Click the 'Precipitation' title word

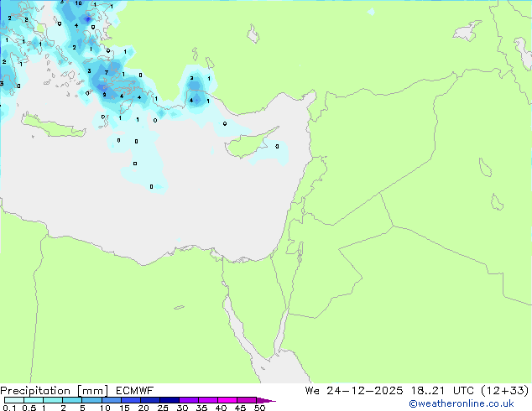pos(35,391)
